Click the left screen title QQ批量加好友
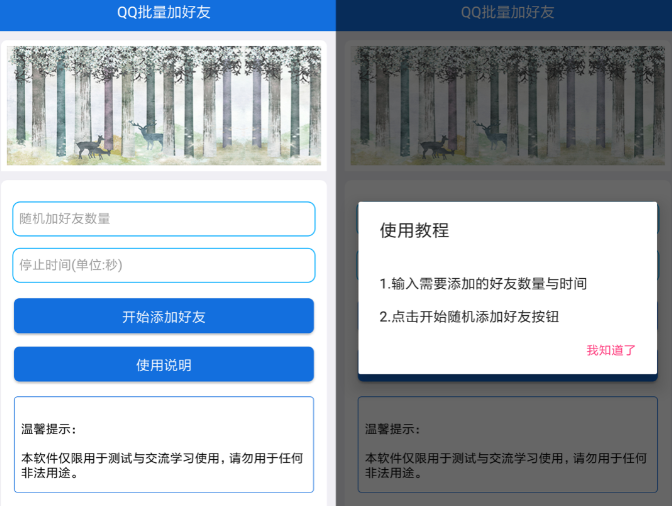Image resolution: width=672 pixels, height=506 pixels. [164, 12]
